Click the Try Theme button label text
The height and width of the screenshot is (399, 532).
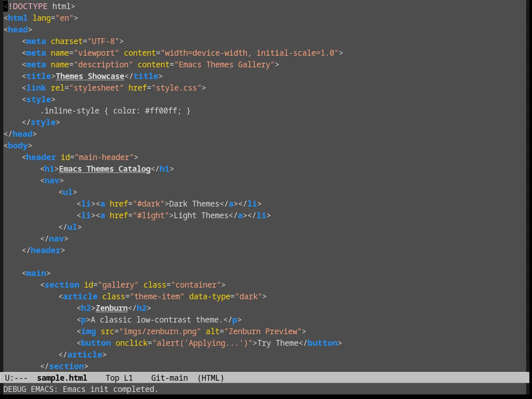[278, 343]
